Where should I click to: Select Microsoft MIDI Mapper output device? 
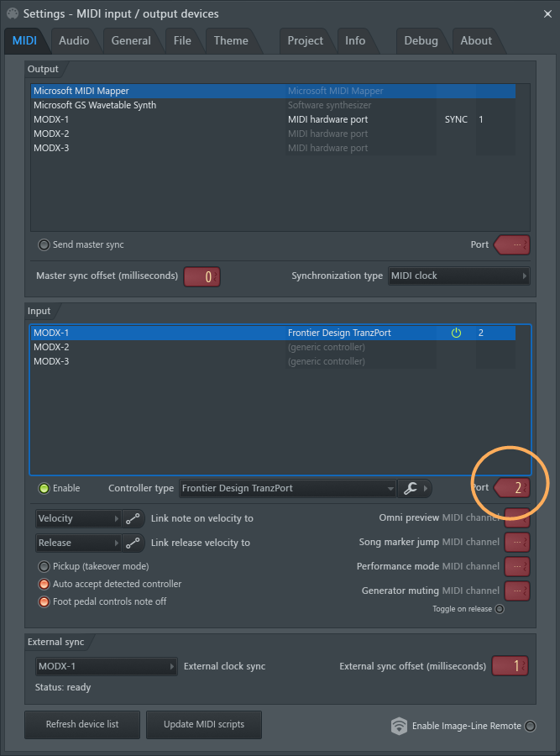tap(273, 91)
